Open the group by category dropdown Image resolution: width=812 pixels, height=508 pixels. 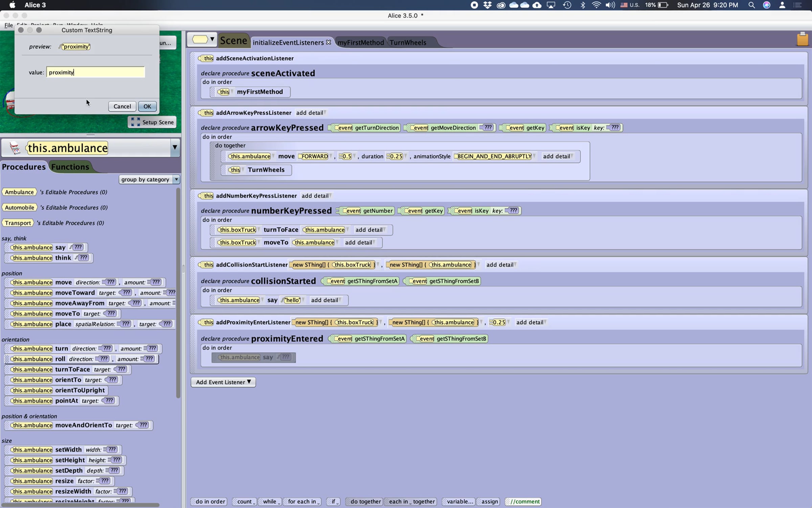pyautogui.click(x=149, y=179)
